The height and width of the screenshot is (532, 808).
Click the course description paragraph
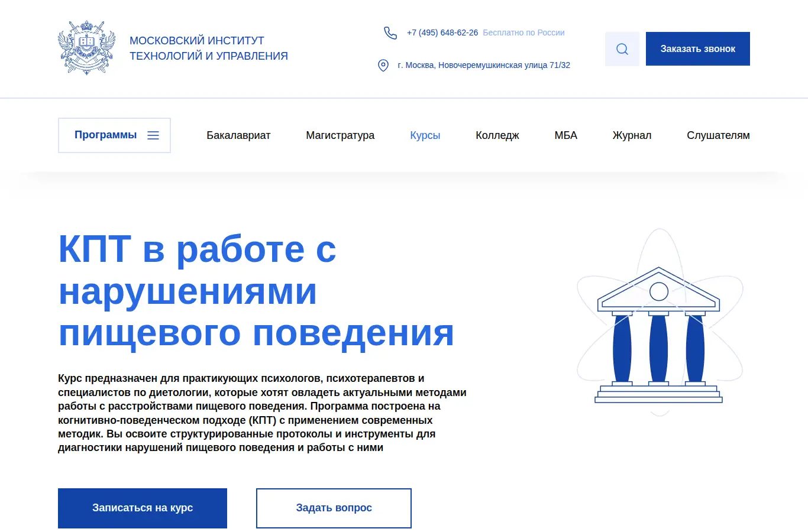(x=262, y=413)
